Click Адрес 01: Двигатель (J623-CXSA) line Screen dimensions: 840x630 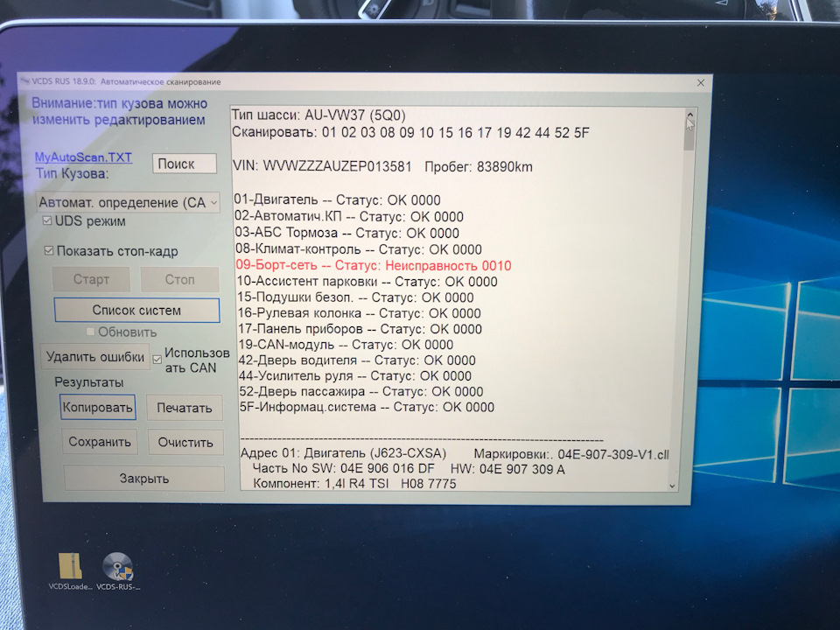click(x=343, y=453)
